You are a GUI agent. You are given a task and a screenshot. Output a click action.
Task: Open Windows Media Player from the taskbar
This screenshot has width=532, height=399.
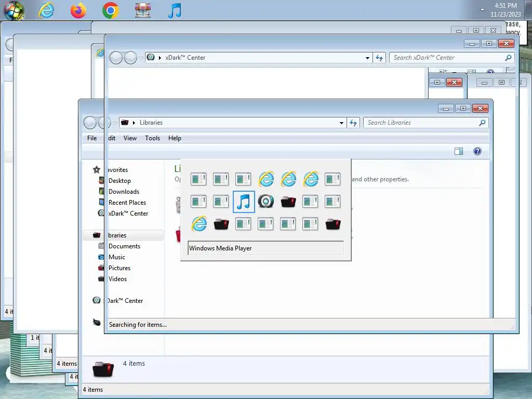point(175,10)
